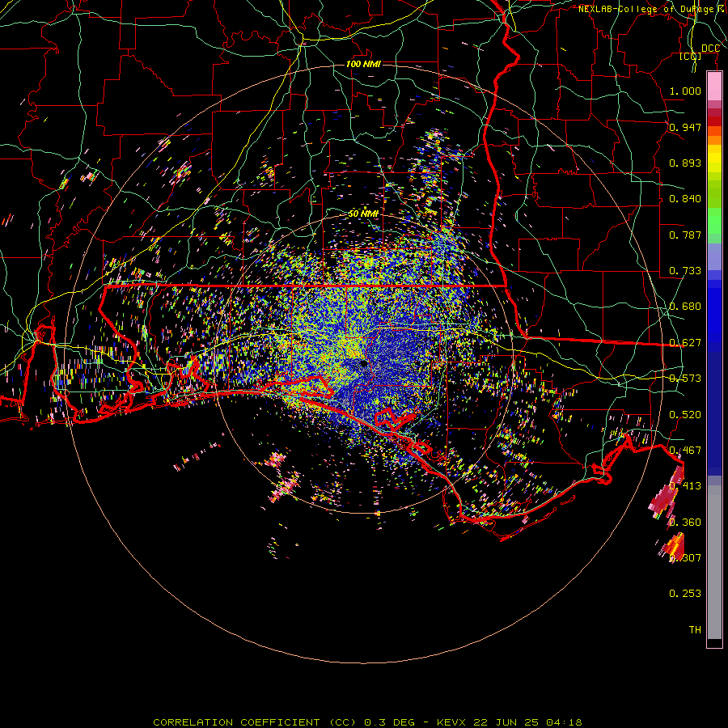
Task: Select the 1.000 value on the scale
Action: (685, 91)
